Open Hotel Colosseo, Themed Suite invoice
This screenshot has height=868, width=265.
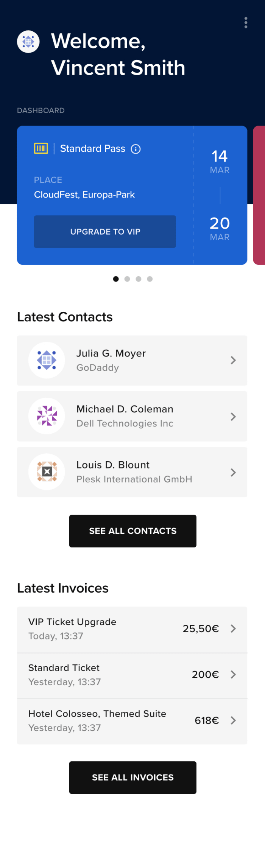[132, 720]
